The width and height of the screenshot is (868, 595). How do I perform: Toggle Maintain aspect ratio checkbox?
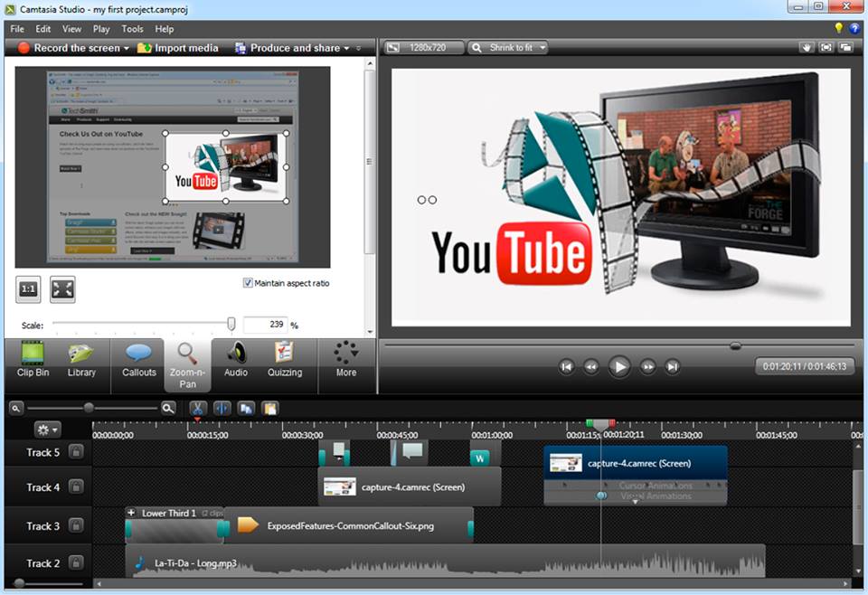click(x=249, y=283)
